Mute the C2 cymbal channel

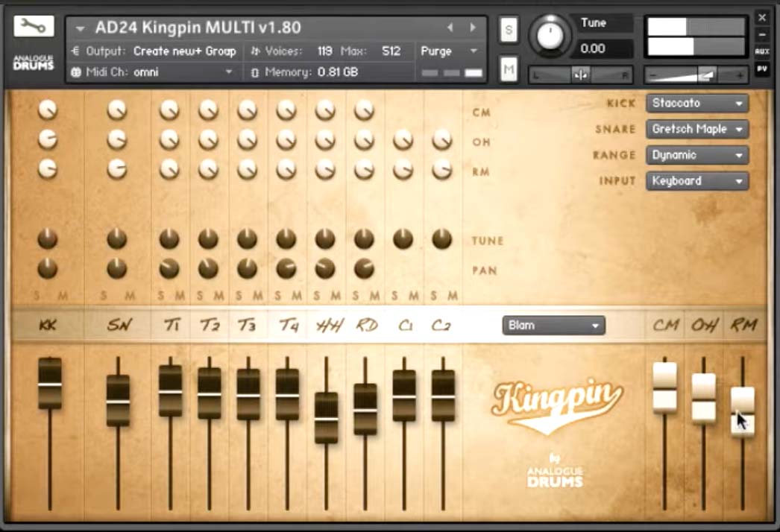453,296
